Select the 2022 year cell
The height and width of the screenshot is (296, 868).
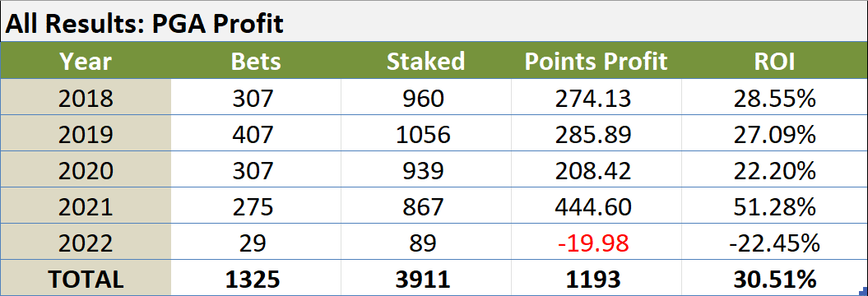(x=86, y=243)
